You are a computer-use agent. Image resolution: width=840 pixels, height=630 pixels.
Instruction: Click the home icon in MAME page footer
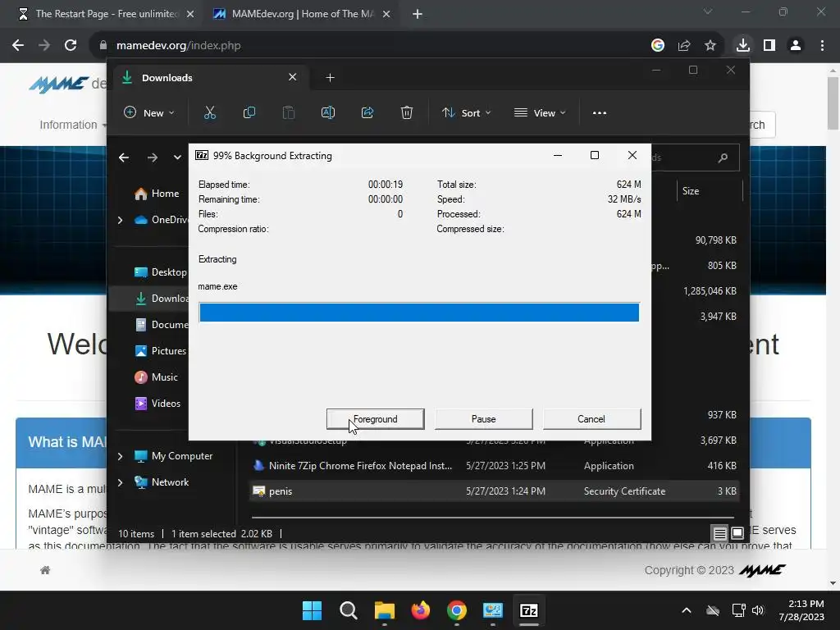(x=45, y=571)
